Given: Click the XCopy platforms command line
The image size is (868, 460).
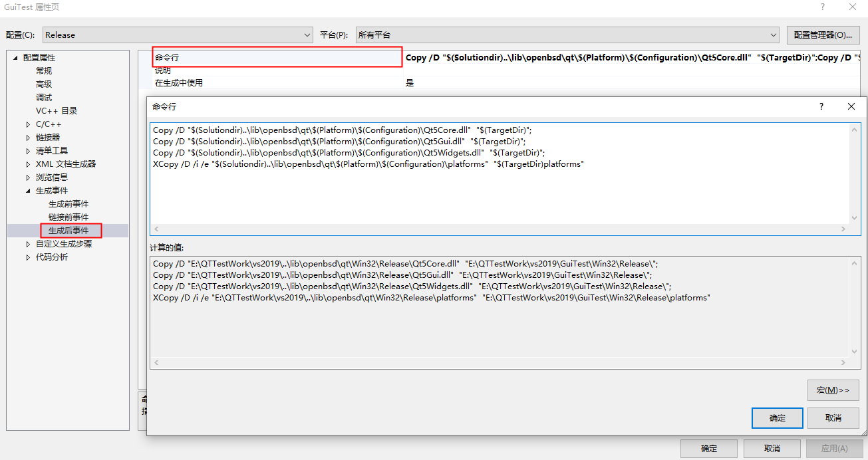Looking at the screenshot, I should pyautogui.click(x=368, y=164).
